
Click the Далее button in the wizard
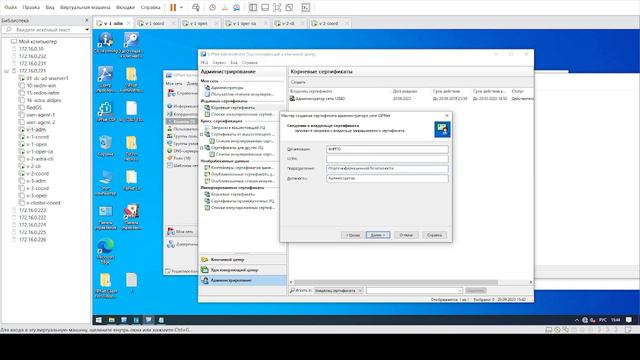(x=378, y=235)
